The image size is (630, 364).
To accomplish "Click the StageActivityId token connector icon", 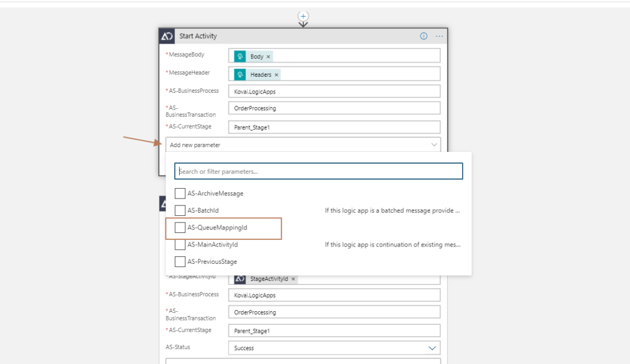I will (x=241, y=279).
